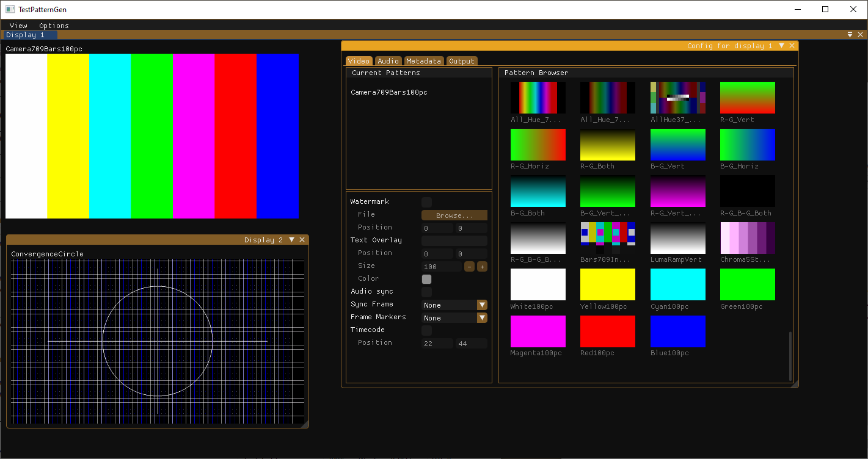Select the White100pc pattern
Screen dimensions: 868x459
click(538, 284)
